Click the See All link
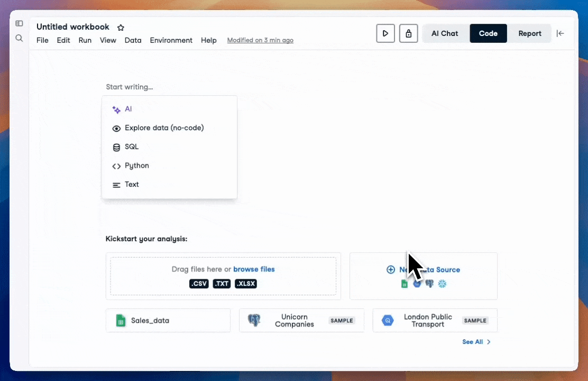The width and height of the screenshot is (588, 381). [x=473, y=342]
